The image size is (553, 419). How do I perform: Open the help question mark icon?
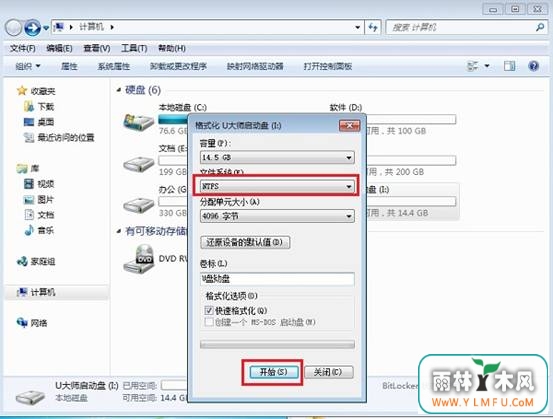533,66
